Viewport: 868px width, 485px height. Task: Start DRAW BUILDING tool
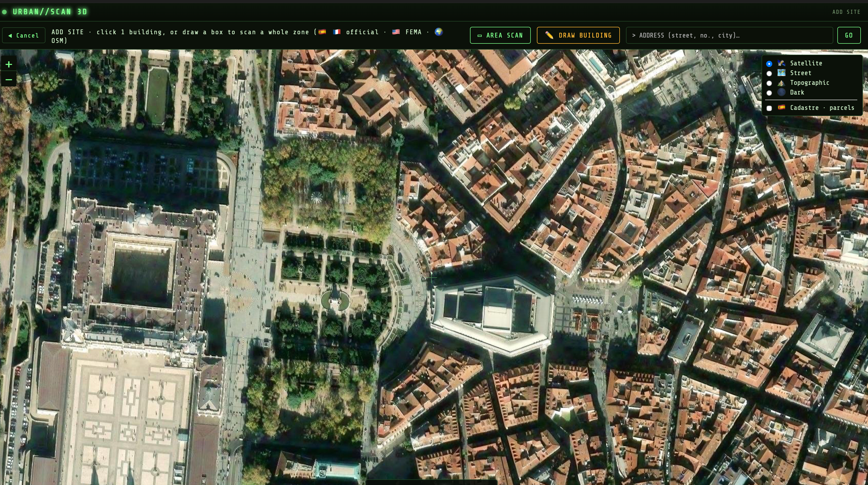(x=578, y=36)
